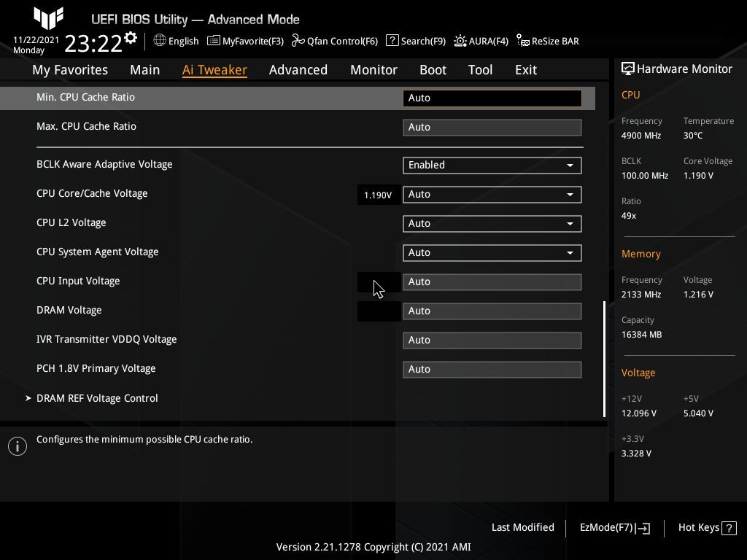Open the Hot Keys help
This screenshot has height=560, width=747.
point(707,528)
